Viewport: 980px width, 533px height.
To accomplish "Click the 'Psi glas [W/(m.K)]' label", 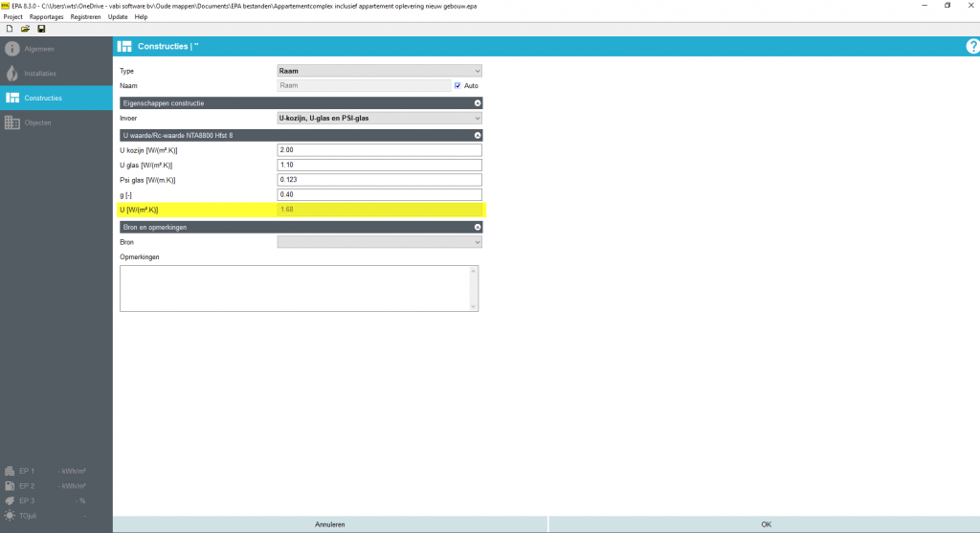I will point(147,181).
